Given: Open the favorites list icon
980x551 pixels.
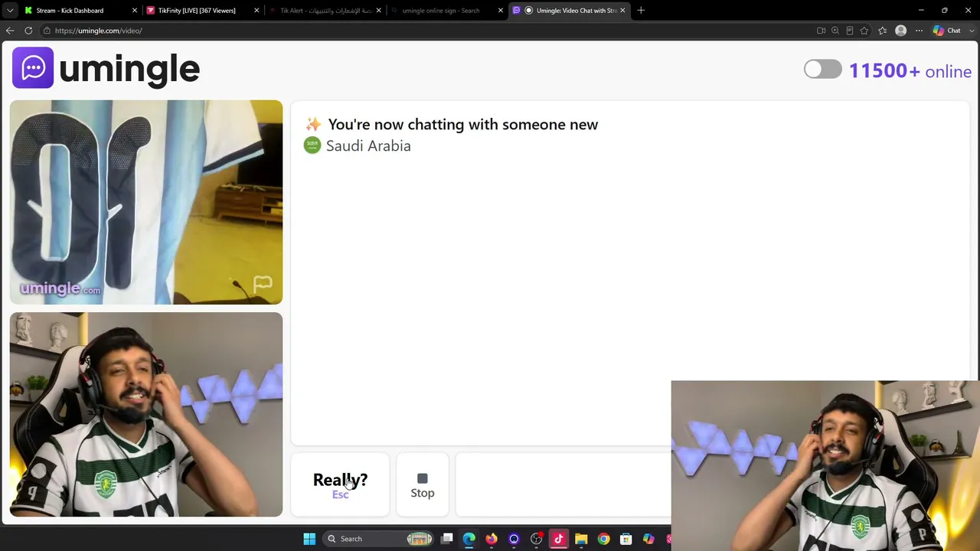Looking at the screenshot, I should click(883, 31).
